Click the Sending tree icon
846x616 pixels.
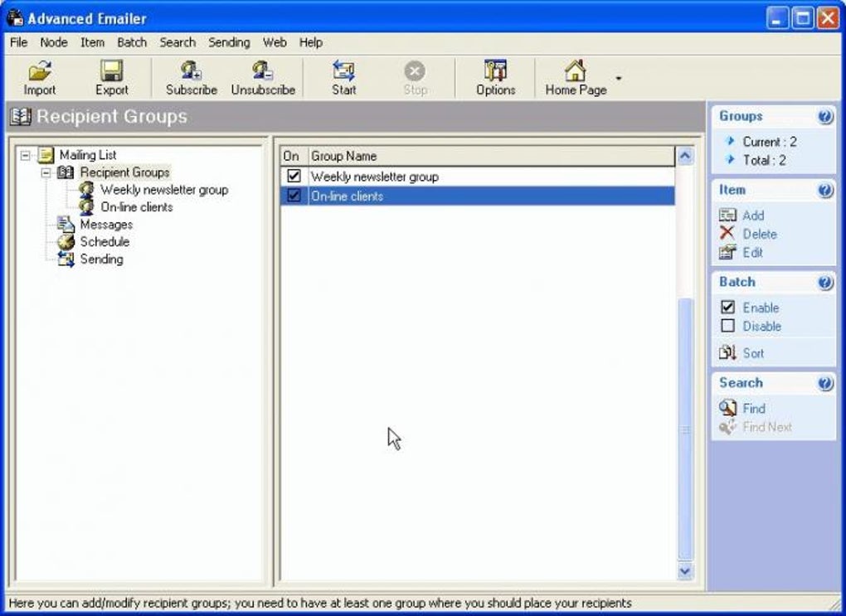[x=66, y=259]
